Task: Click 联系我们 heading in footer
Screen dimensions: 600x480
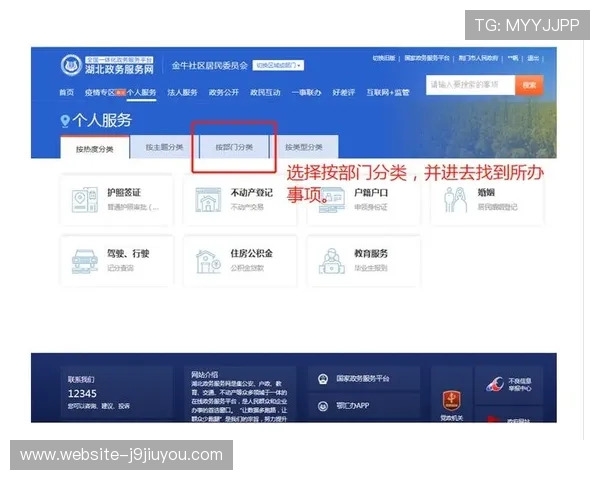Action: (81, 379)
